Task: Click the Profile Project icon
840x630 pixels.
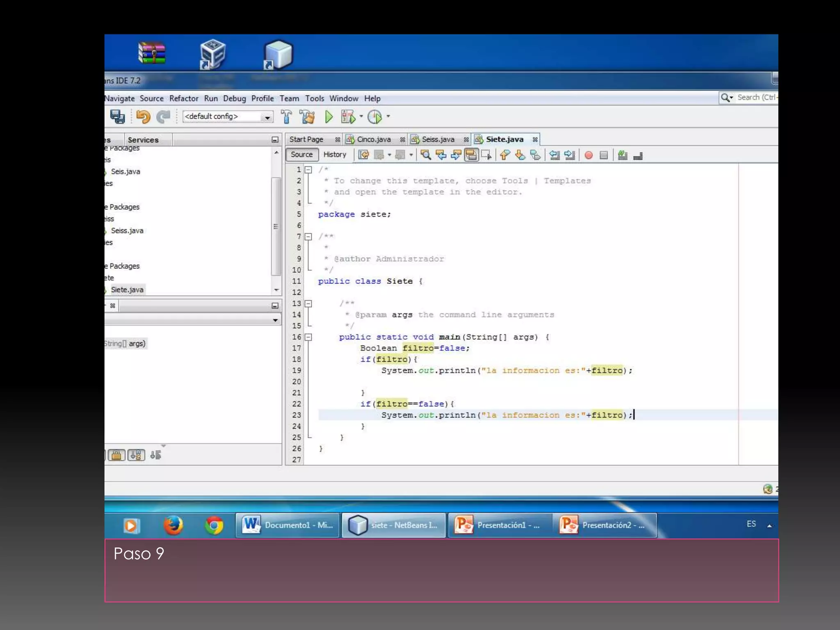Action: pyautogui.click(x=374, y=117)
